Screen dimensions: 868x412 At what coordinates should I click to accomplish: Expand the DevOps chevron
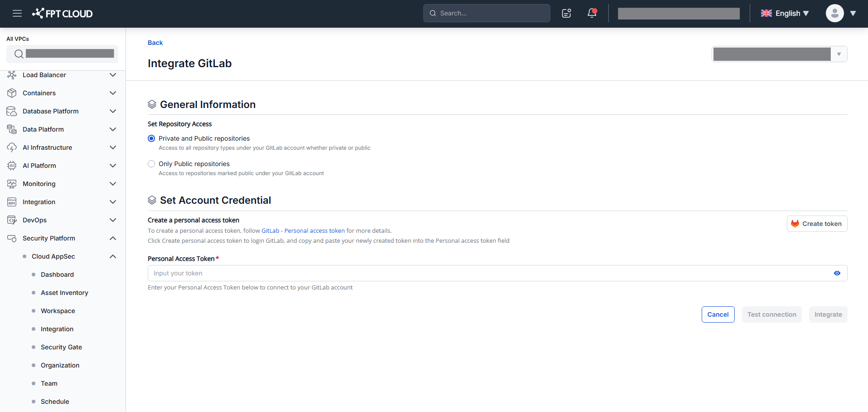pyautogui.click(x=113, y=220)
